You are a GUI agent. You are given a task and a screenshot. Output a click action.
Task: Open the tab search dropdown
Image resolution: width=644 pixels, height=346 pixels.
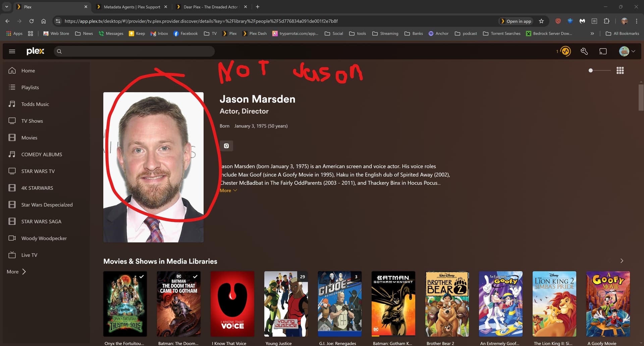pos(6,7)
